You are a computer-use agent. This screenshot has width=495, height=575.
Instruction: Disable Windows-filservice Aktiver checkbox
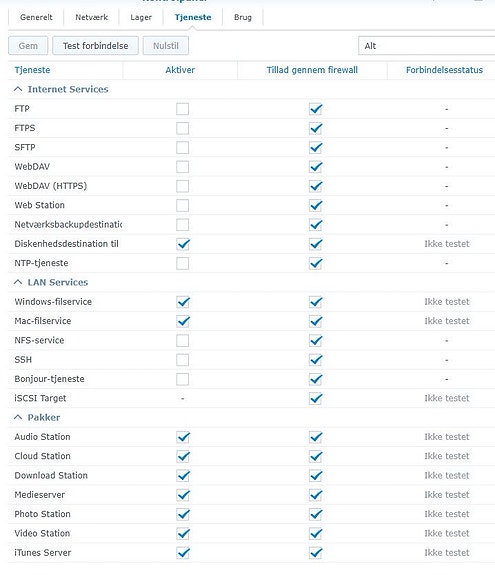pyautogui.click(x=182, y=302)
